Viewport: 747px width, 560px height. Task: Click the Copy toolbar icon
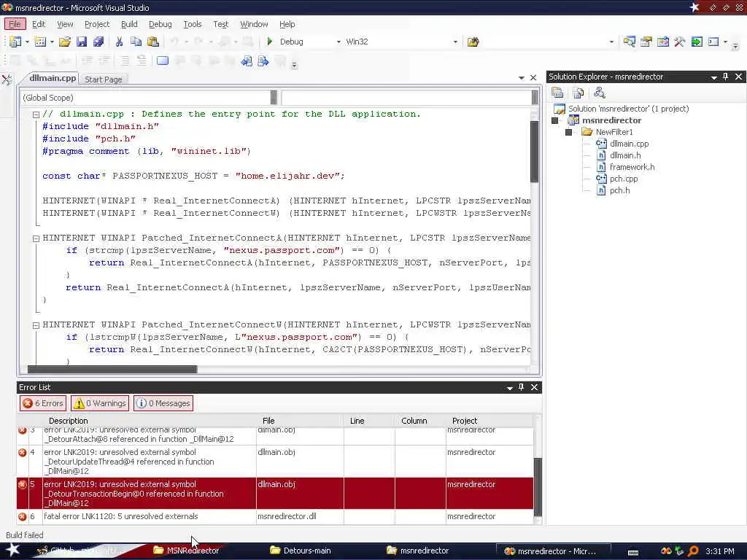(x=136, y=42)
